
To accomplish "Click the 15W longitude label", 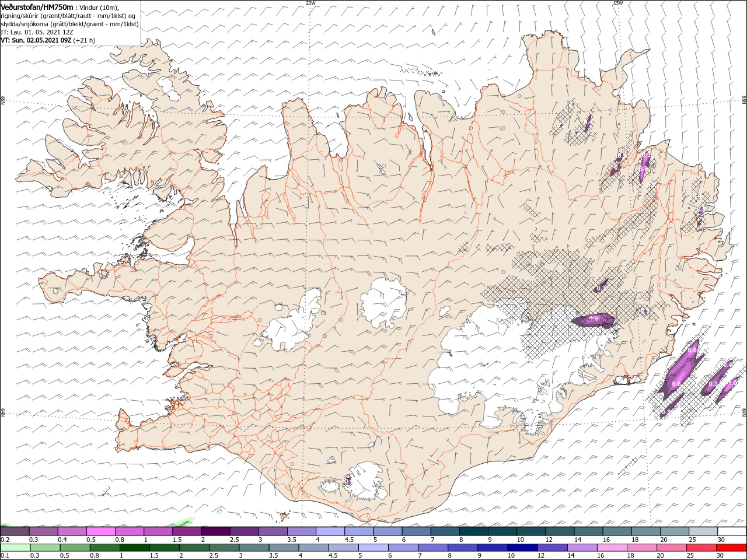I will pyautogui.click(x=618, y=3).
